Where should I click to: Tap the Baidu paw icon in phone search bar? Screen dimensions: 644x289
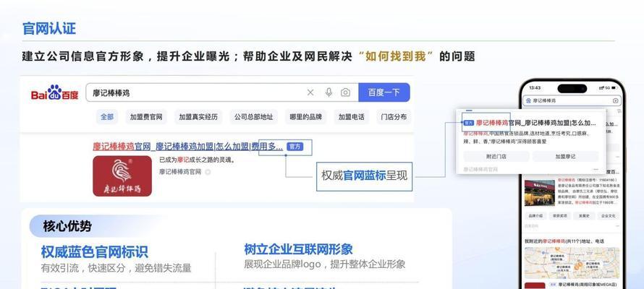[x=529, y=101]
